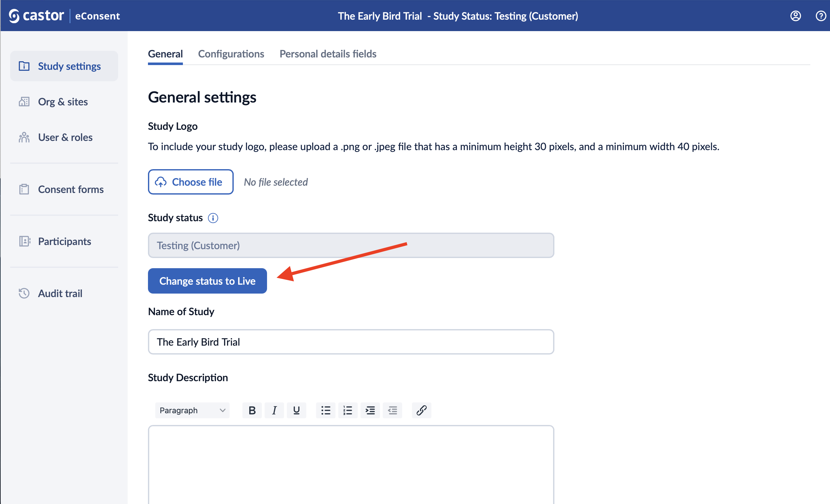Click Change status to Live button

(x=208, y=281)
